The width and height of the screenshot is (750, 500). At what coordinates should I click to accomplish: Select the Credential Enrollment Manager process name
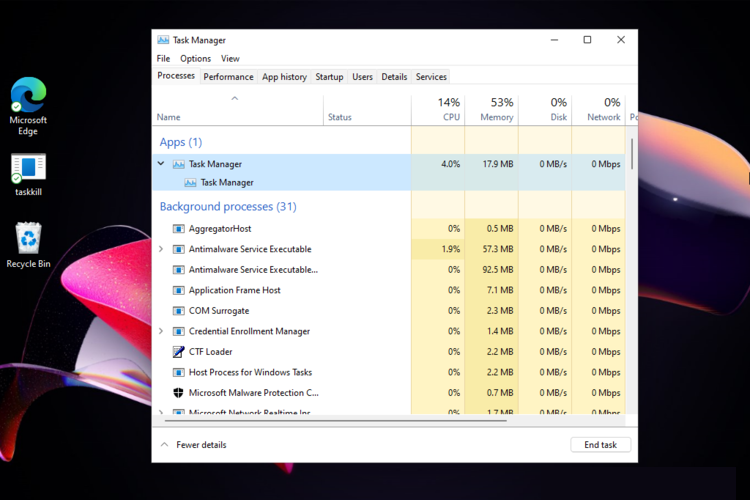[x=249, y=331]
